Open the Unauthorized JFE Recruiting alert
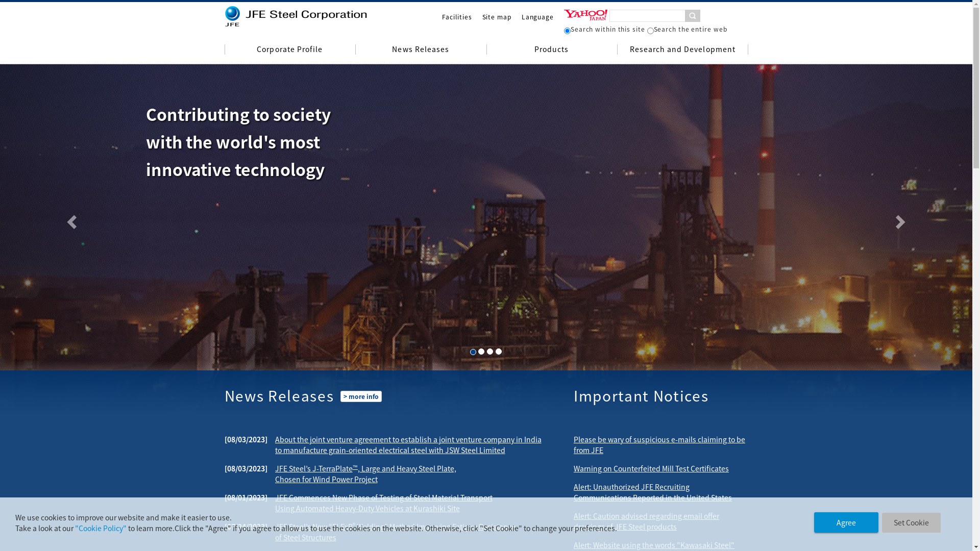The width and height of the screenshot is (980, 551). 652,492
